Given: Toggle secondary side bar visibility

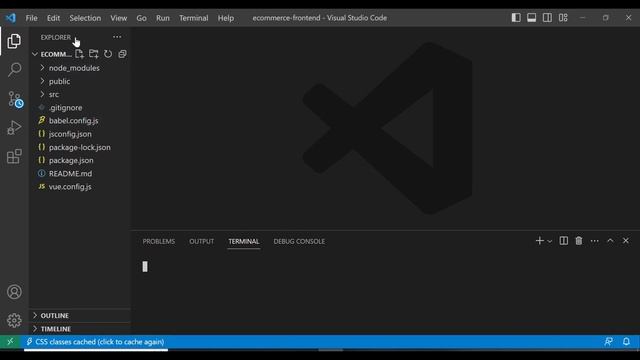Looking at the screenshot, I should (547, 18).
